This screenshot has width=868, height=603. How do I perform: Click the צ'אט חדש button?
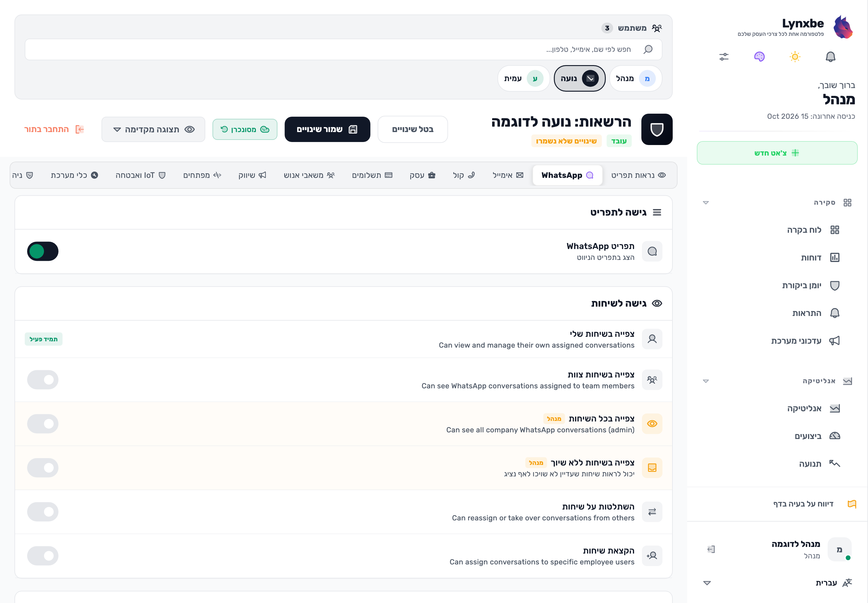[777, 153]
